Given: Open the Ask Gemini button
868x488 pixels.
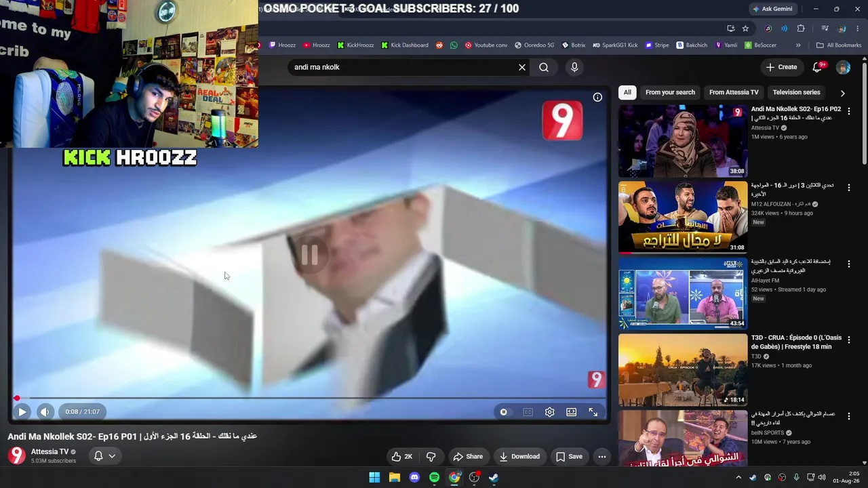Looking at the screenshot, I should point(772,9).
